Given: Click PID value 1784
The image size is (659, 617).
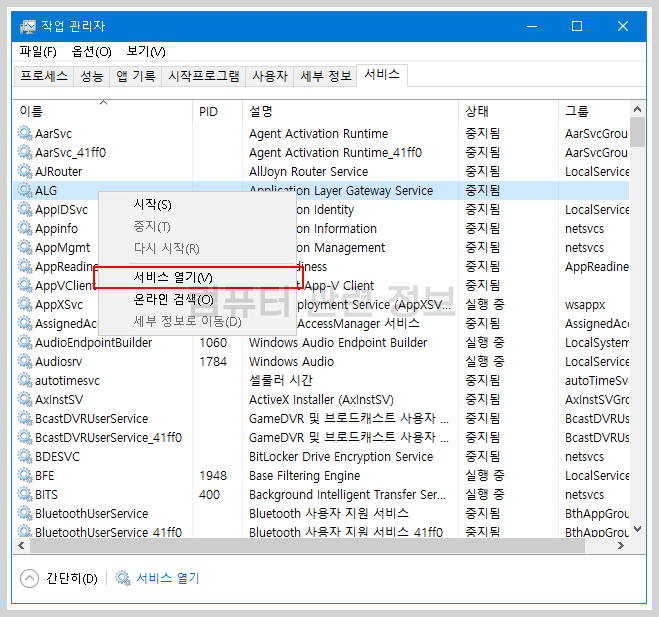Looking at the screenshot, I should click(x=213, y=362).
